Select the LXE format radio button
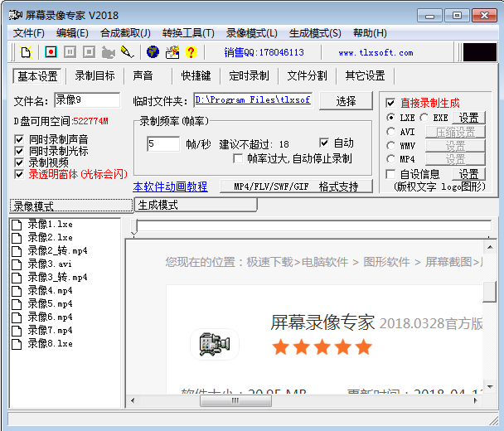The height and width of the screenshot is (431, 504). tap(391, 118)
